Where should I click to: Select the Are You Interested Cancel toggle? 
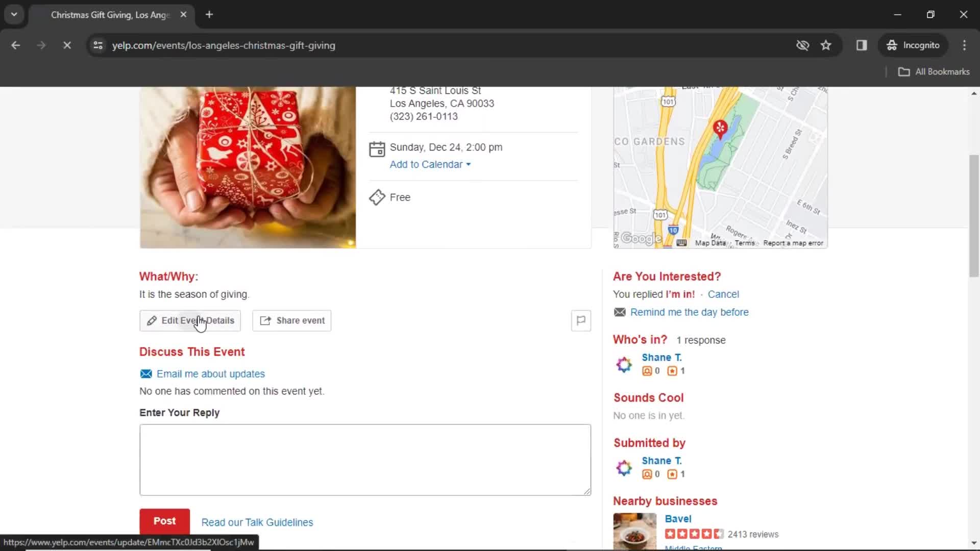click(x=723, y=294)
